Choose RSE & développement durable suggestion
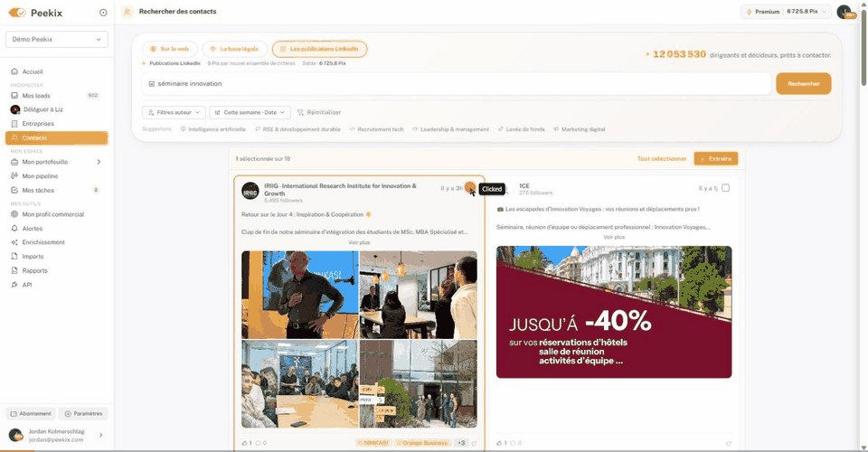This screenshot has height=452, width=868. [x=297, y=129]
